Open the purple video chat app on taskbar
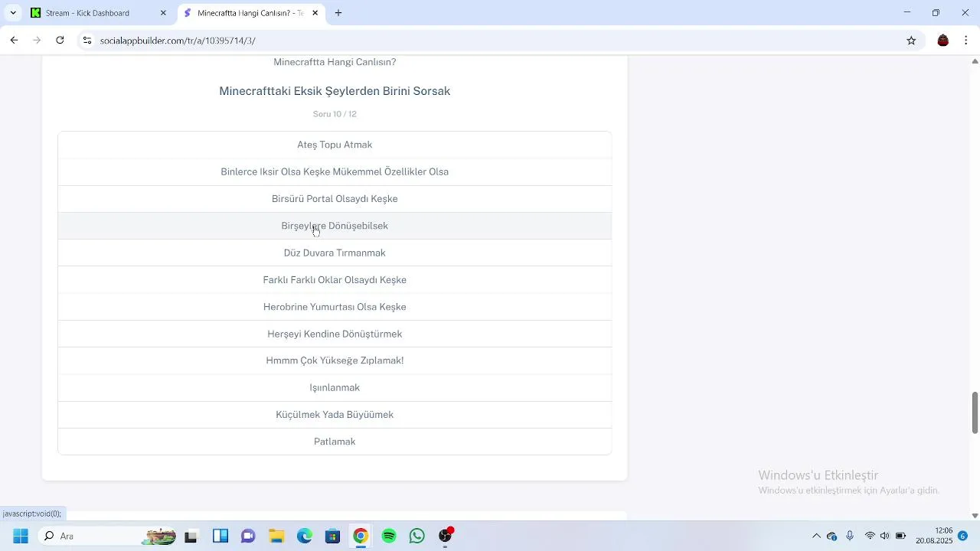 tap(248, 536)
